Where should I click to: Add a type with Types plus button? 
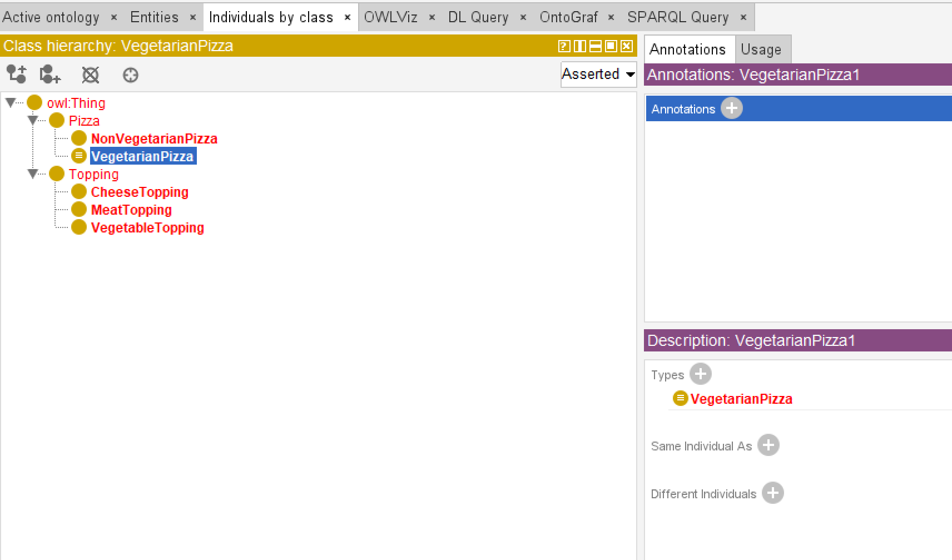pyautogui.click(x=701, y=374)
